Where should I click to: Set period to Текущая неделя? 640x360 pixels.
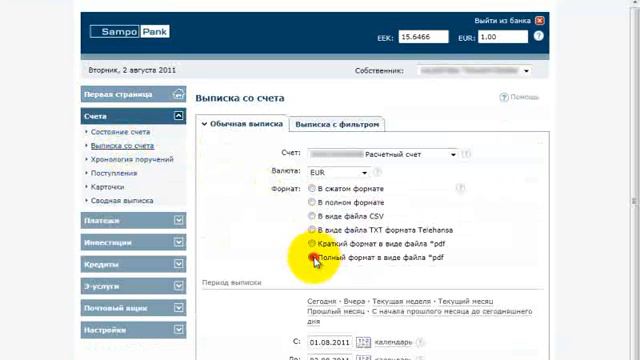401,301
